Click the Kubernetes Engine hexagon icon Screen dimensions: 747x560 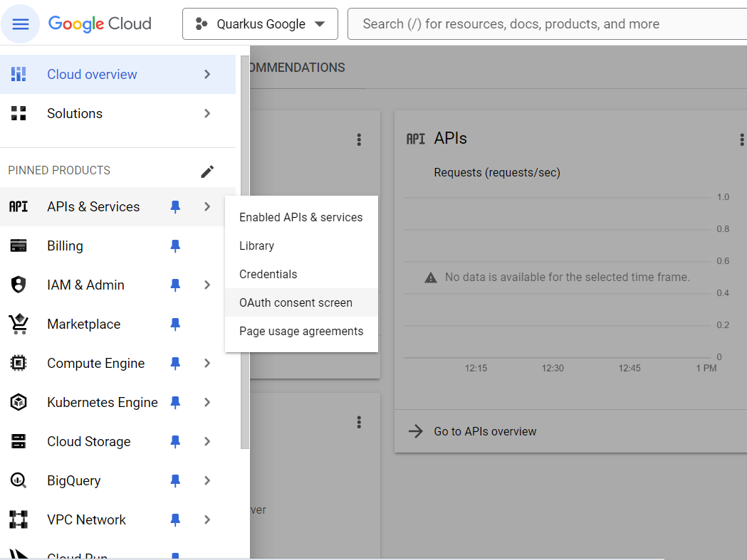[19, 402]
